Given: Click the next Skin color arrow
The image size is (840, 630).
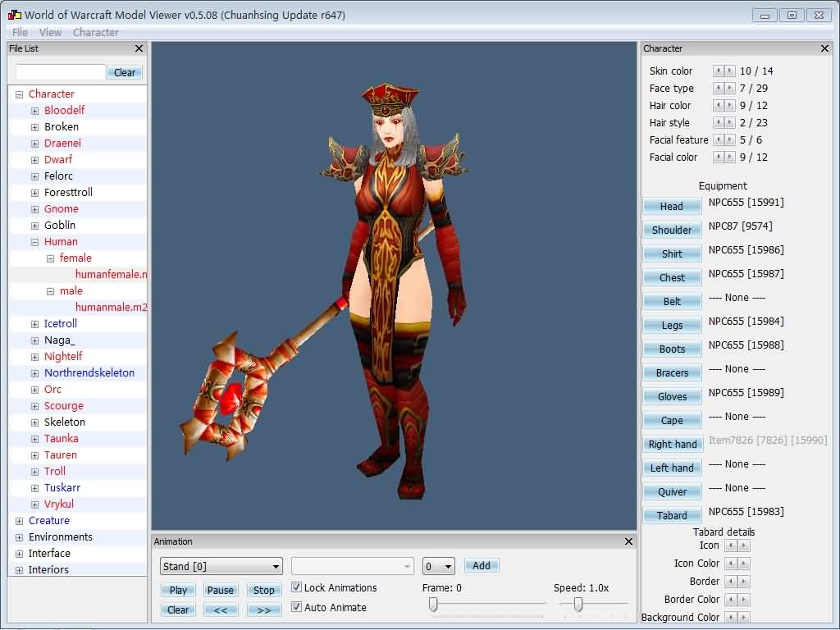Looking at the screenshot, I should point(729,71).
